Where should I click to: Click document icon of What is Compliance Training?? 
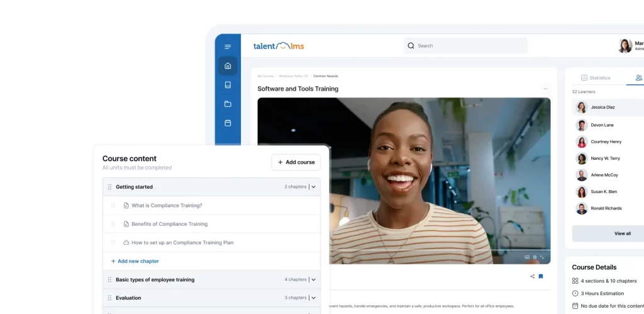tap(126, 206)
